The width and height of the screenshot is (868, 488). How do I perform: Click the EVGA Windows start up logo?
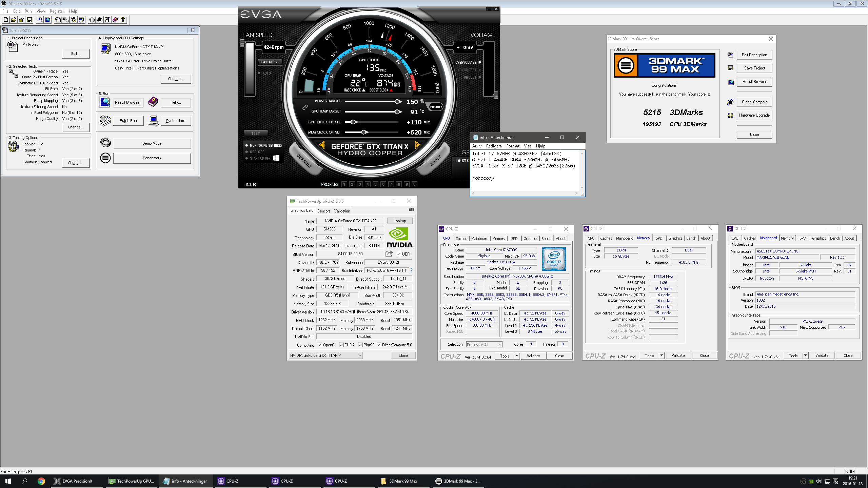(276, 158)
